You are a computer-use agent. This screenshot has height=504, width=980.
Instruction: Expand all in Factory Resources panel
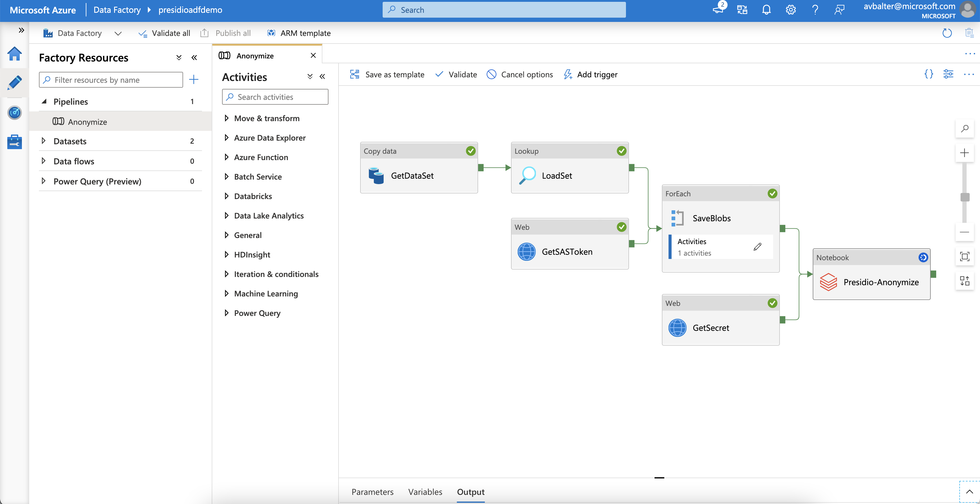tap(179, 58)
